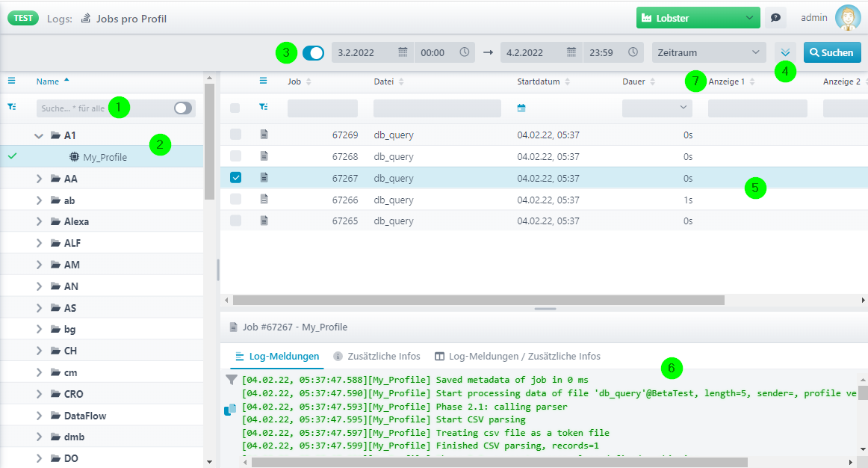The height and width of the screenshot is (468, 868).
Task: Click the end time 23:59 field
Action: (613, 52)
